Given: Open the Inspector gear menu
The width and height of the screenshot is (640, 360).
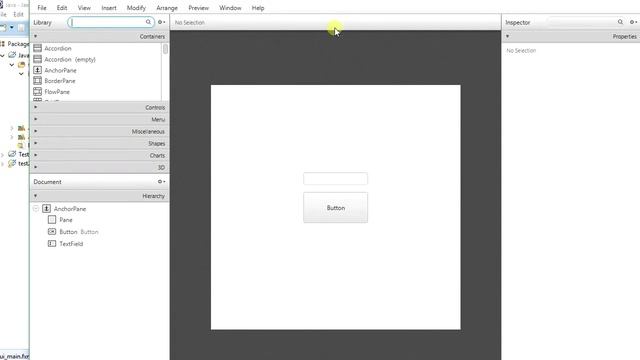Looking at the screenshot, I should 633,22.
